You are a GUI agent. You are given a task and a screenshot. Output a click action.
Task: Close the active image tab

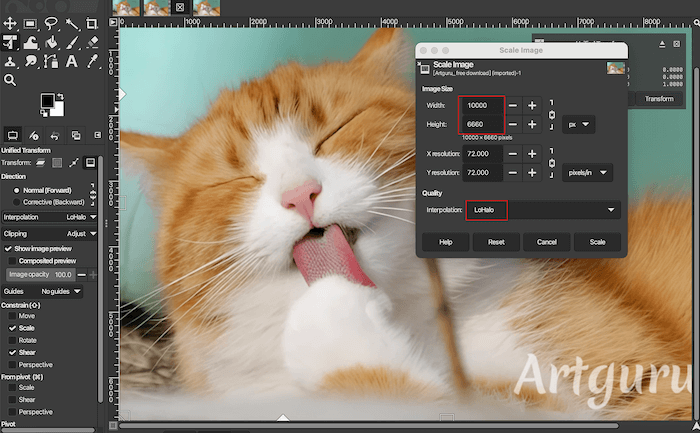pos(179,7)
